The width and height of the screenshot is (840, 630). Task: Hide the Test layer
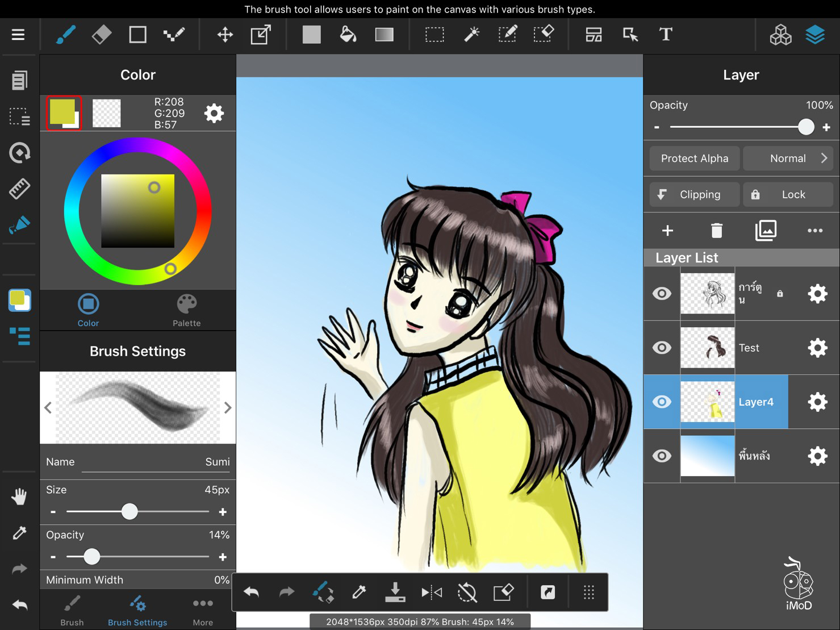click(x=661, y=347)
